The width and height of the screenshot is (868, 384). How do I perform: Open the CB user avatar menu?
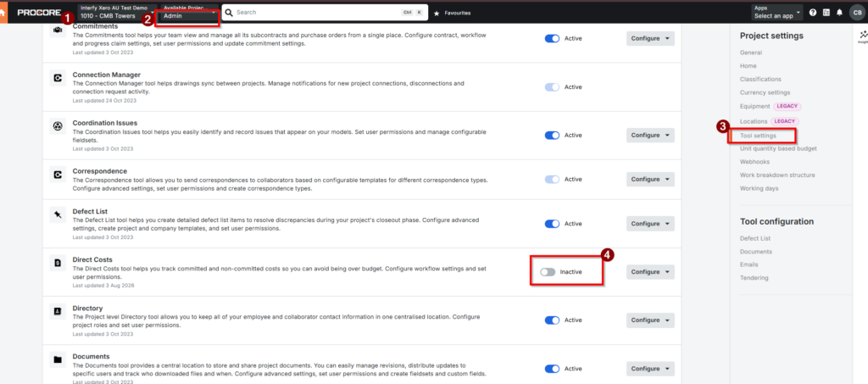857,13
